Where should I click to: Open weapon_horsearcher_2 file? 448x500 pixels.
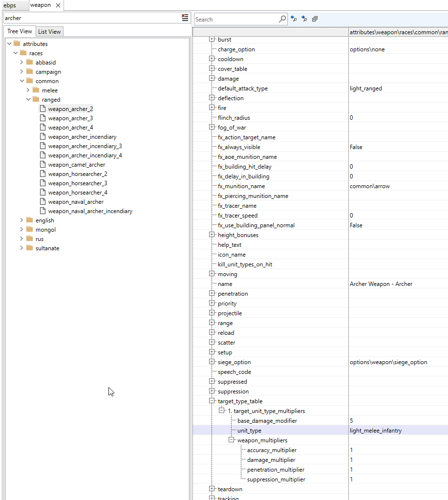pyautogui.click(x=78, y=174)
